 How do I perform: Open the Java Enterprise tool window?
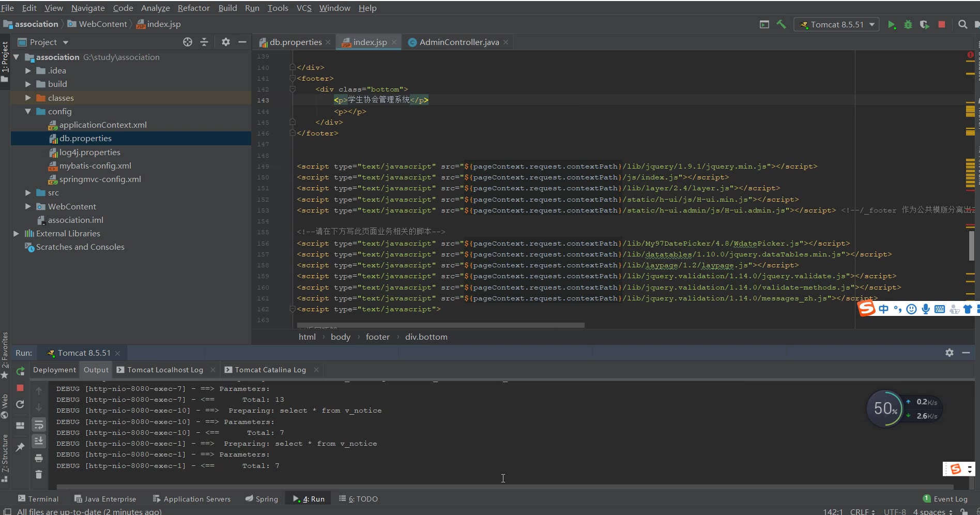tap(105, 499)
